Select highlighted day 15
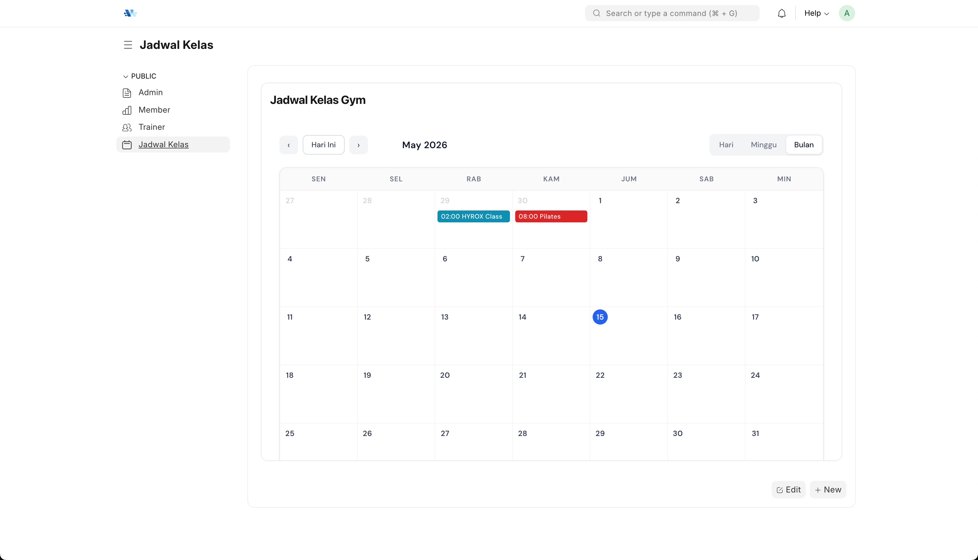The image size is (978, 560). (x=600, y=317)
